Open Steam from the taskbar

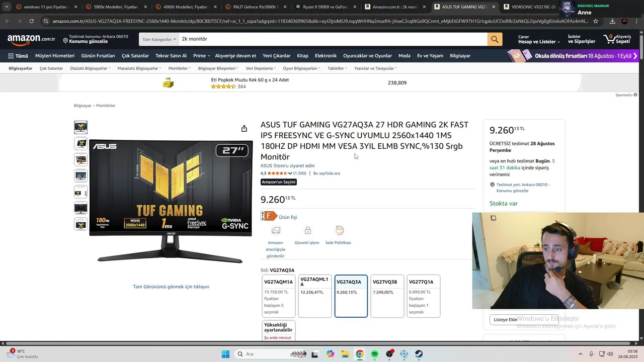tap(419, 354)
